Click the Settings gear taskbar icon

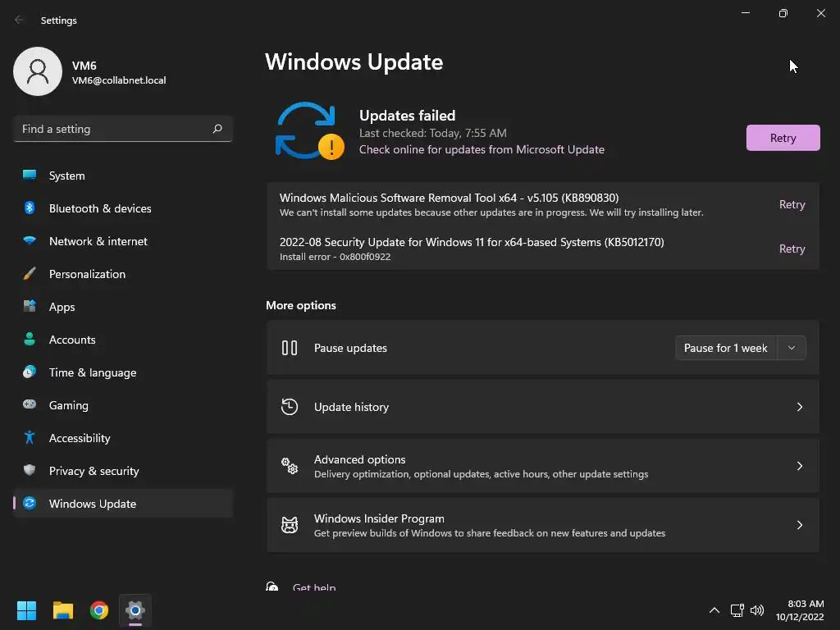coord(135,610)
